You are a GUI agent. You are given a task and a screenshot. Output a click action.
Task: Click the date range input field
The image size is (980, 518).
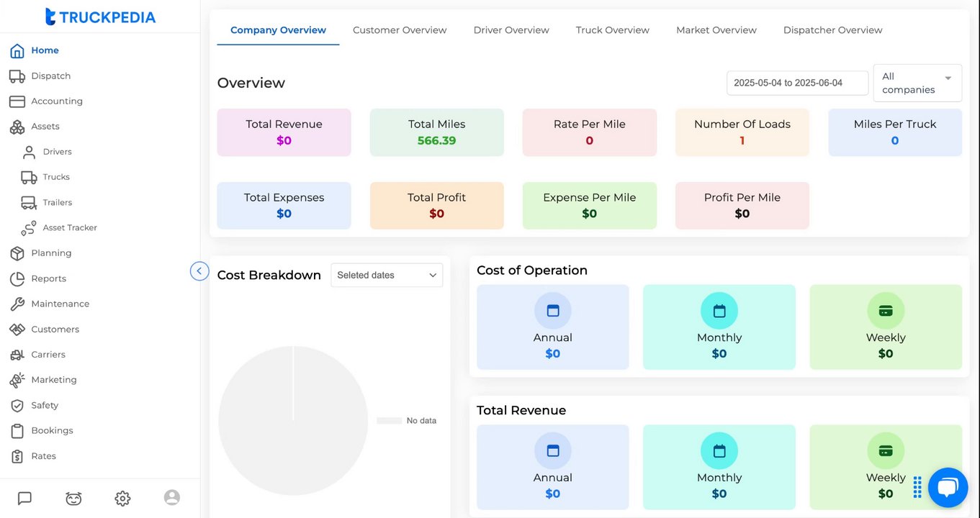796,83
